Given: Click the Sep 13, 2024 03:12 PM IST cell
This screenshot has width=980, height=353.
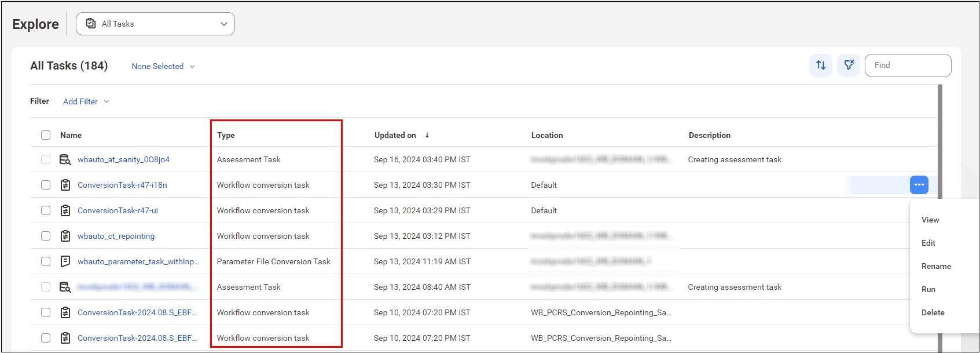Looking at the screenshot, I should [x=422, y=236].
